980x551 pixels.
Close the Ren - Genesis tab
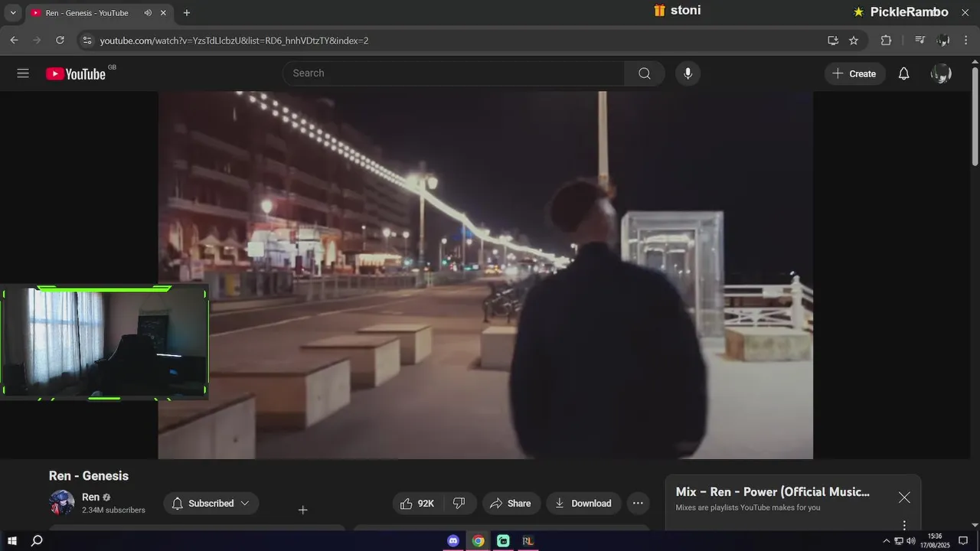(163, 13)
